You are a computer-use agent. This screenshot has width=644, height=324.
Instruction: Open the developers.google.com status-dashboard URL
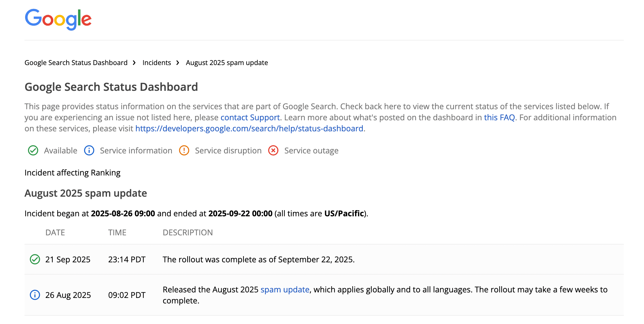(x=249, y=129)
